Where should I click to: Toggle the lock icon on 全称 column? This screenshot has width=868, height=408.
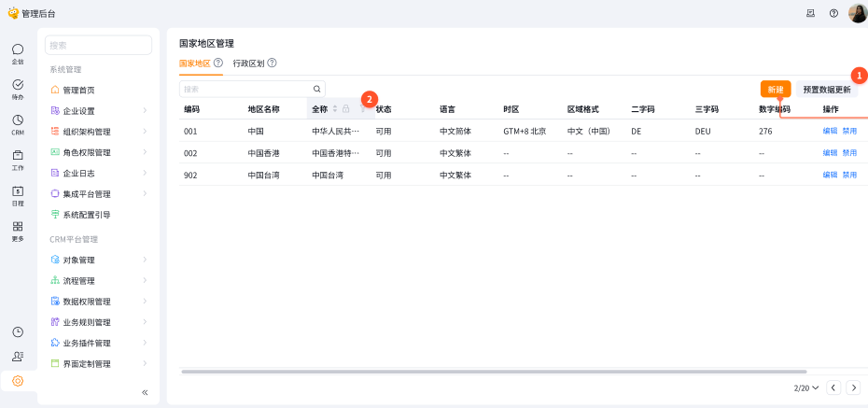pos(345,109)
